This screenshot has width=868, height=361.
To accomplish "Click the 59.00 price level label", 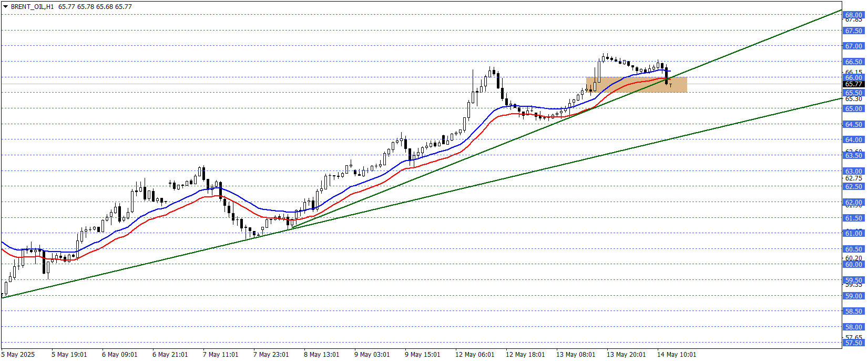I will click(853, 296).
